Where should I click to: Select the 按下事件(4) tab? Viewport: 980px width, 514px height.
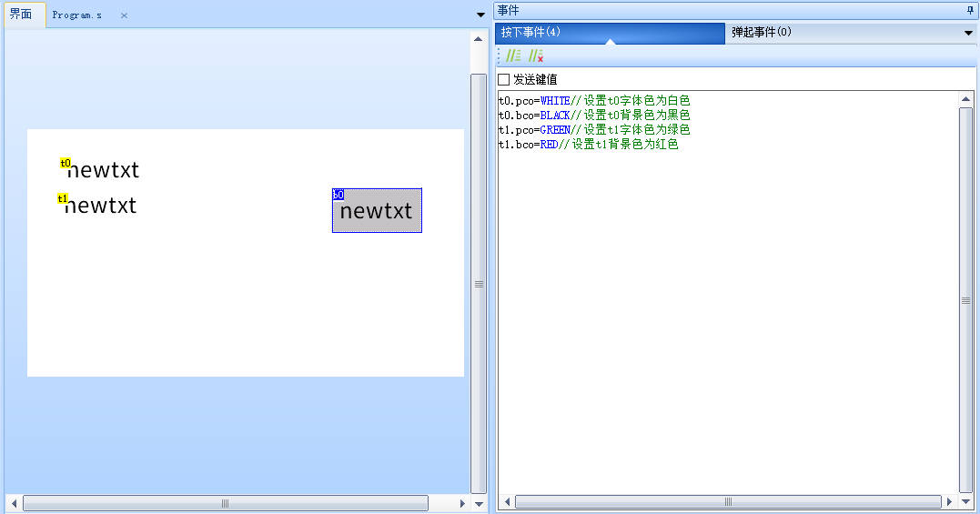click(x=530, y=33)
